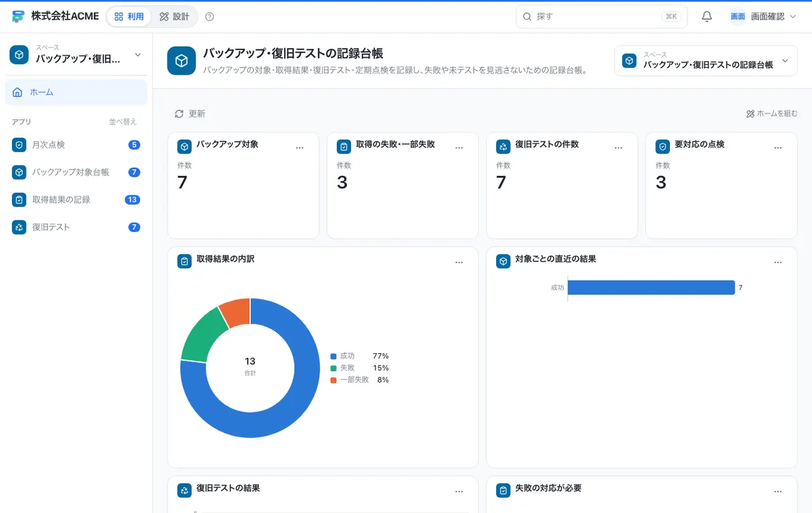
Task: Click the donut chart center total 13
Action: pos(250,361)
